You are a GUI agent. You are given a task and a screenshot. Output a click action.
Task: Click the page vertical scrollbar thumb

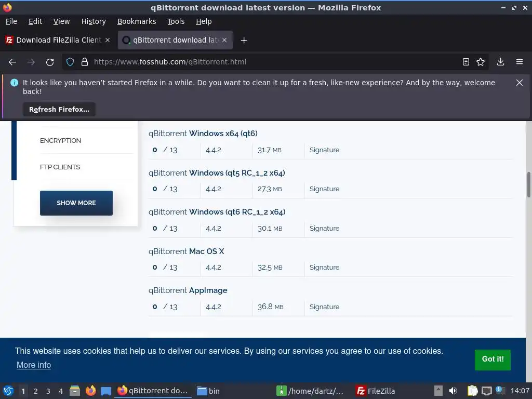pyautogui.click(x=528, y=184)
